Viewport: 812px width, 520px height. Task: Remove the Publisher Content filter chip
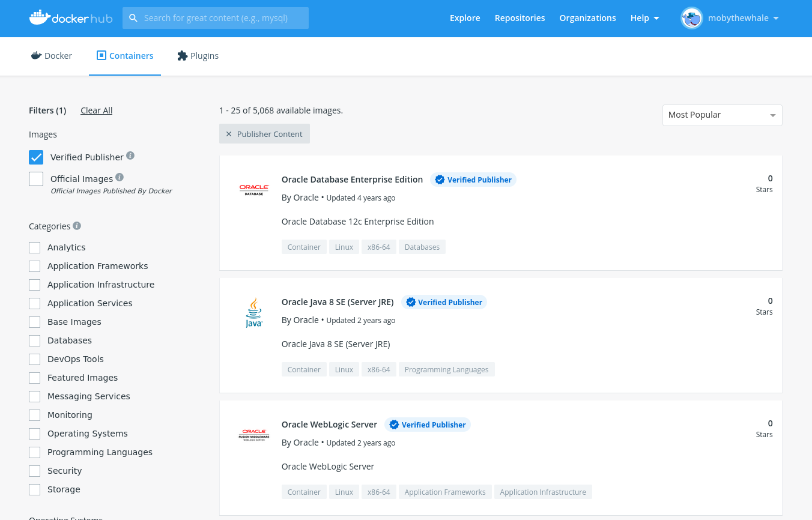(229, 134)
